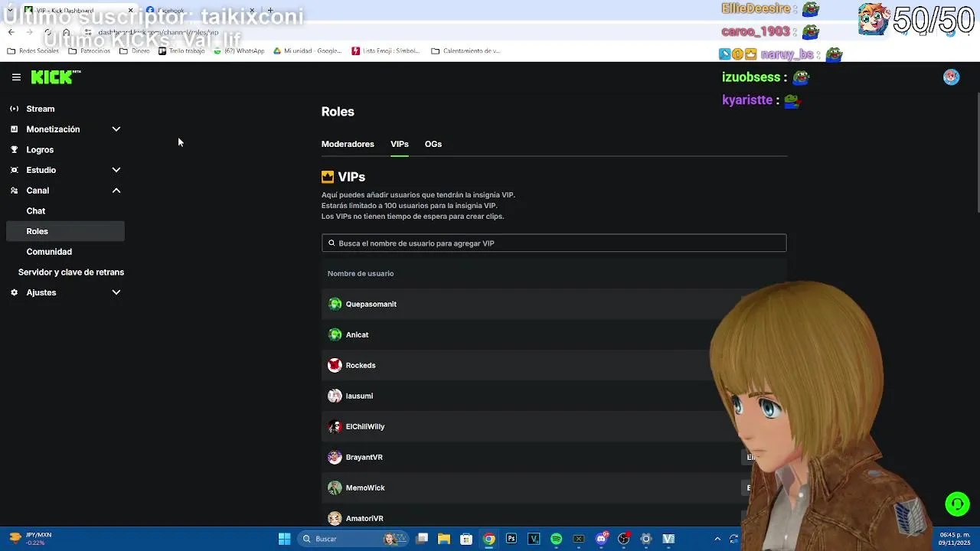
Task: Click the magnifier icon in VIP search
Action: pos(332,243)
